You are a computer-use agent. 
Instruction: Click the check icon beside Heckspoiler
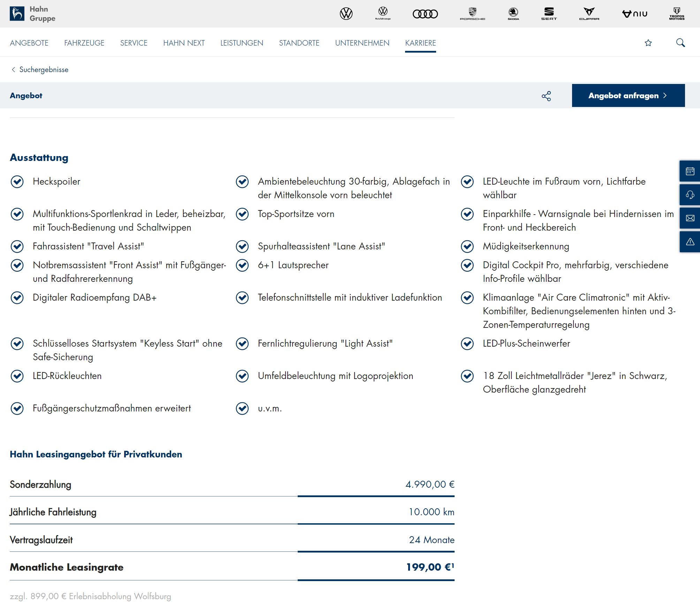tap(17, 182)
